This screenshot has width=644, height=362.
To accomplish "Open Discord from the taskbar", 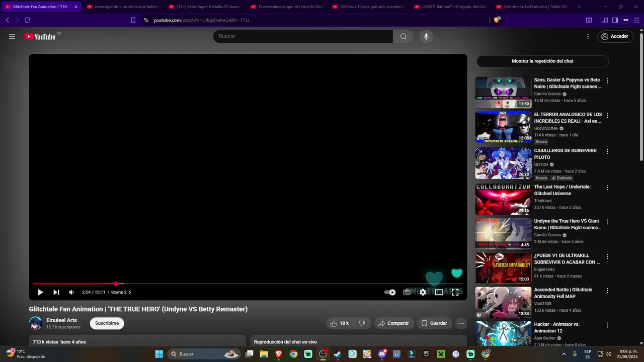I will 382,354.
